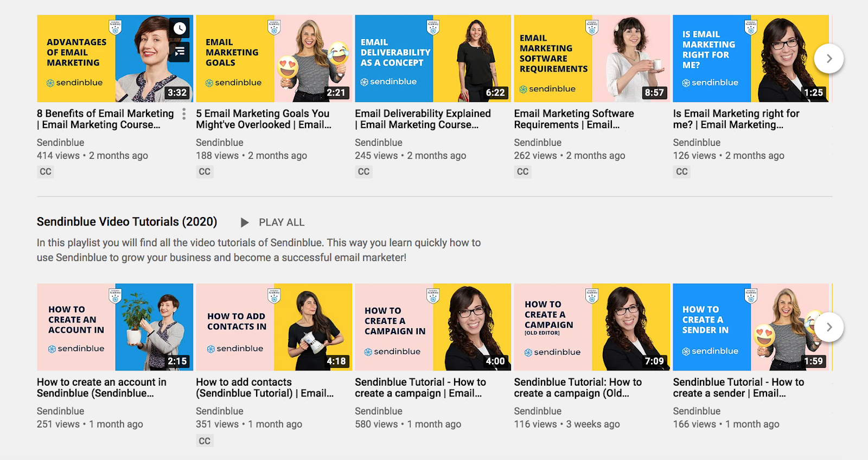Open Email Deliverability as a Concept thumbnail
The width and height of the screenshot is (868, 460).
pyautogui.click(x=433, y=59)
